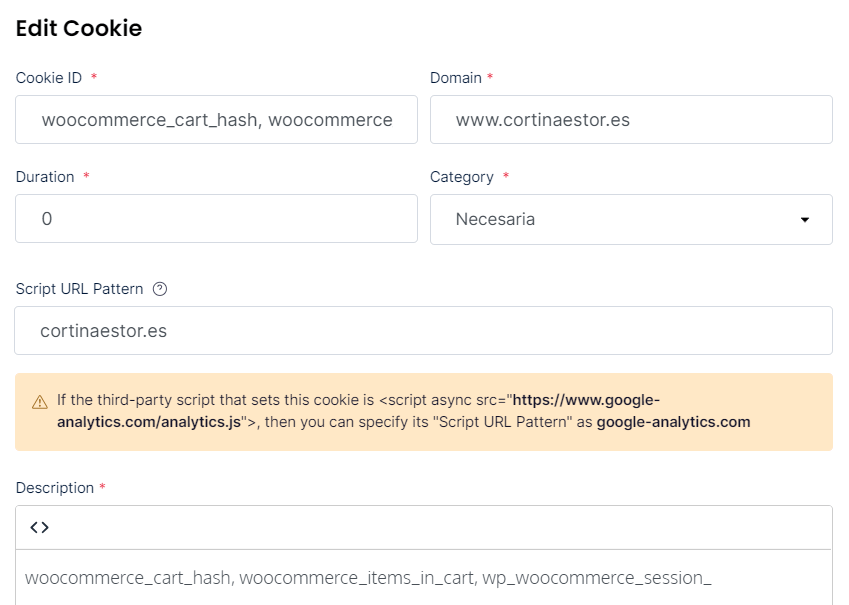849x605 pixels.
Task: Edit the Script URL Pattern field
Action: point(423,330)
